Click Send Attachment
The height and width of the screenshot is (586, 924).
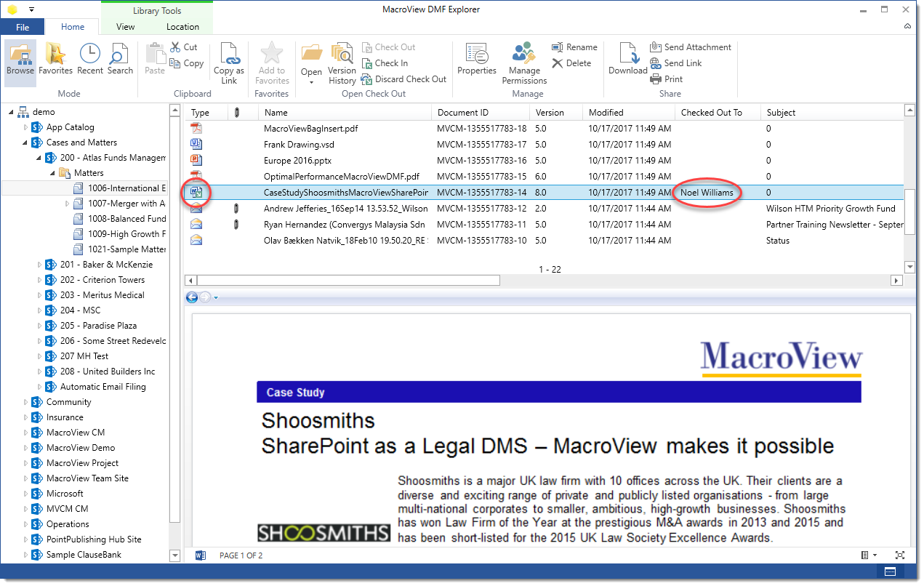point(691,47)
